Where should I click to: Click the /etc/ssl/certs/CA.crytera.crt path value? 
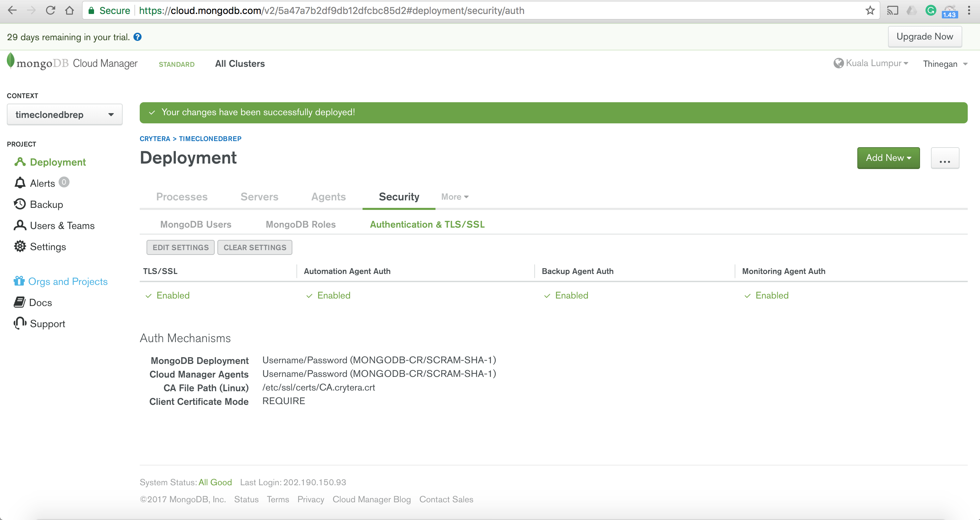pyautogui.click(x=318, y=387)
